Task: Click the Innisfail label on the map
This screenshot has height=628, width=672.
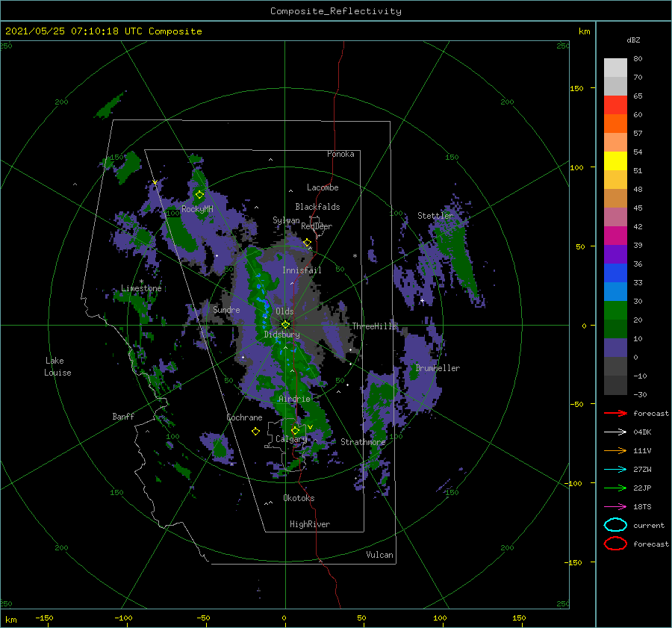Action: coord(302,270)
